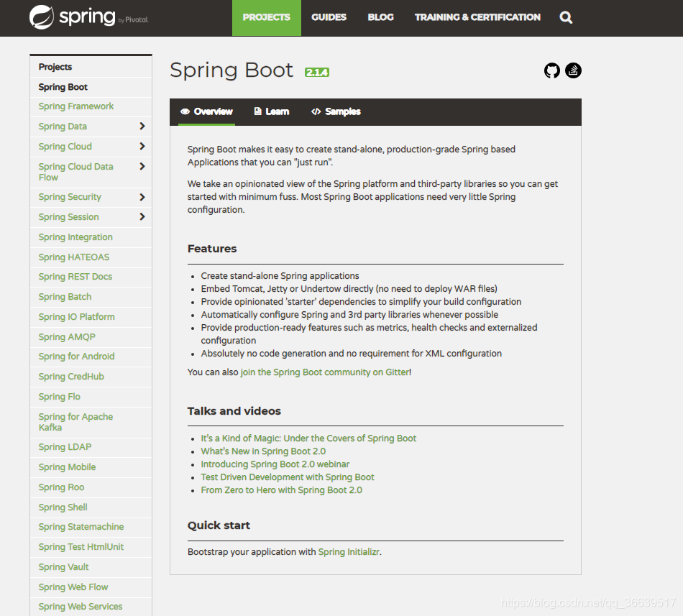Open the GUIDES menu item
This screenshot has height=616, width=683.
(x=329, y=17)
